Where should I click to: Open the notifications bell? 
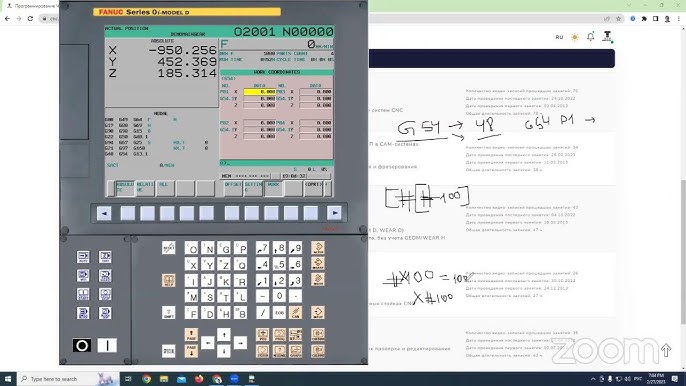(591, 37)
